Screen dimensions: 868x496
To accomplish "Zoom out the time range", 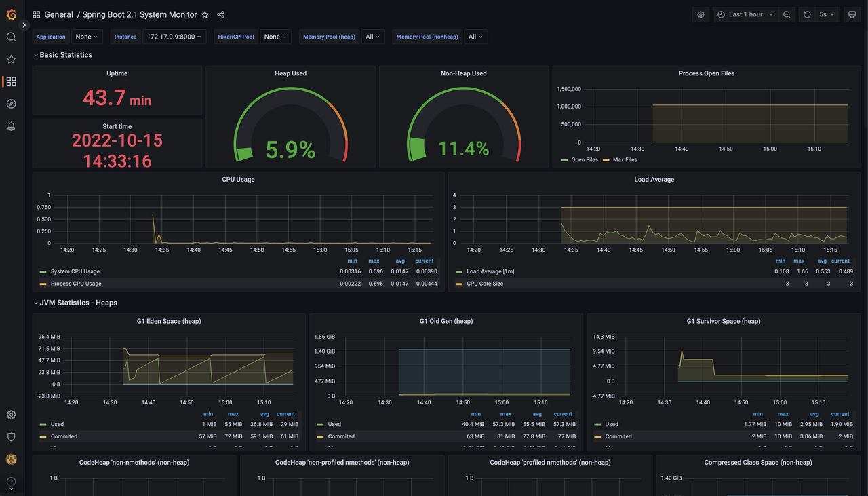I will 787,14.
